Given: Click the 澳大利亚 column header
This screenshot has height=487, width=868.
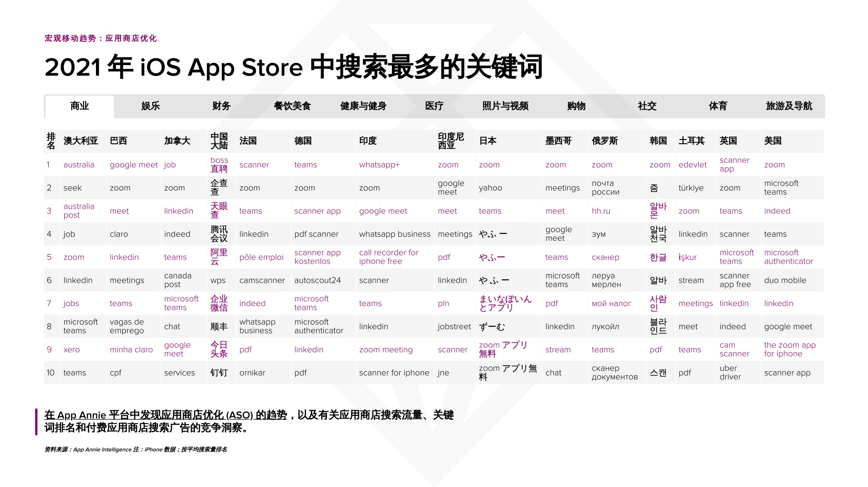Looking at the screenshot, I should click(x=81, y=141).
